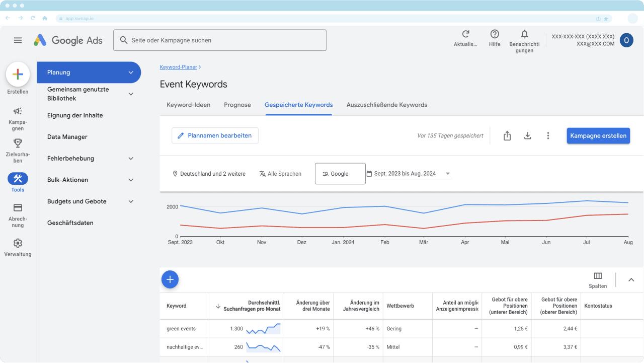Click the search field for campaigns
This screenshot has width=644, height=363.
(x=220, y=40)
